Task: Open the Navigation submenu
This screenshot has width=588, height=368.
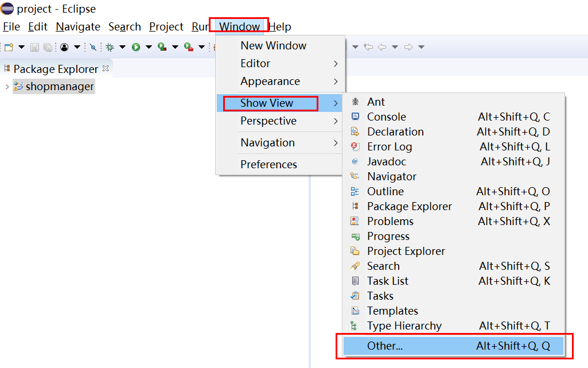Action: (280, 142)
